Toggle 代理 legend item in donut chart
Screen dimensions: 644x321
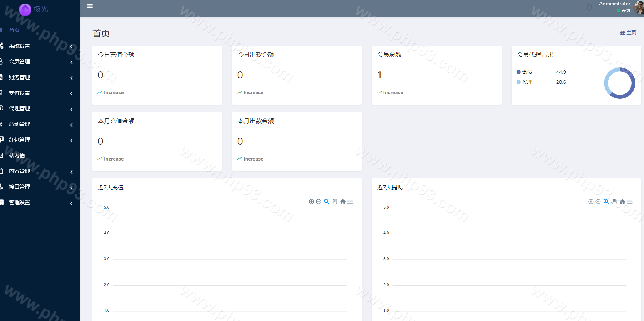pos(524,82)
